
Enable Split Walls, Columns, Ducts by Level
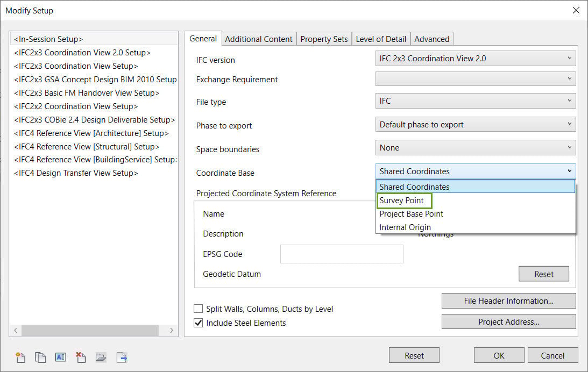(x=199, y=309)
